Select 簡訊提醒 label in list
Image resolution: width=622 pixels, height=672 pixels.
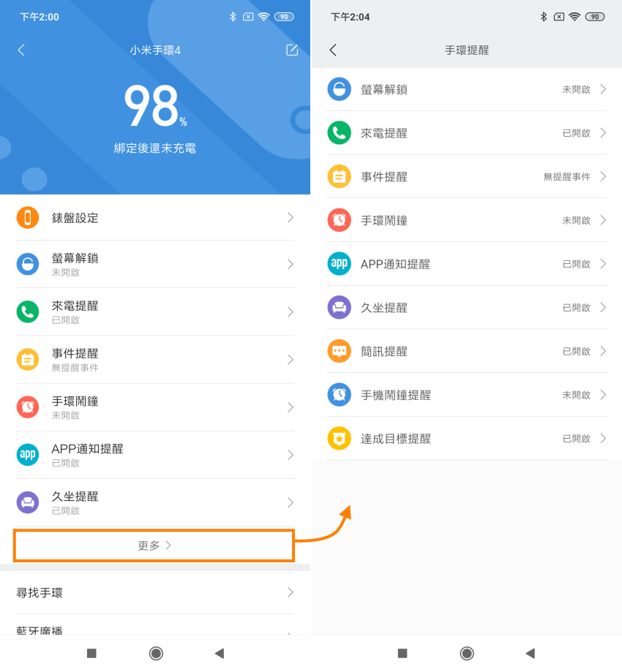pos(384,352)
